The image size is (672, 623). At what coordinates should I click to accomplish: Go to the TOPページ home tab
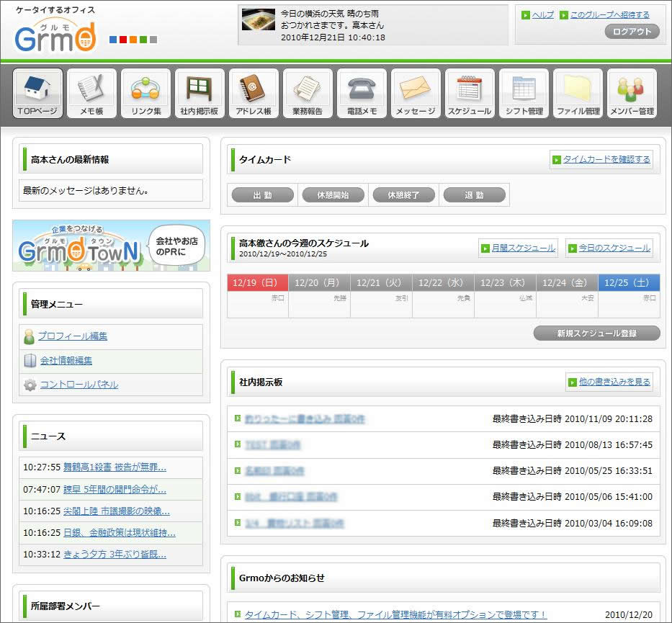tap(37, 94)
